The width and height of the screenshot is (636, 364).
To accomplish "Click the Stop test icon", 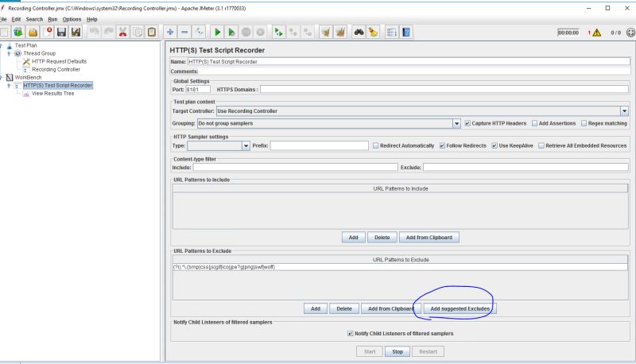I will coord(246,32).
